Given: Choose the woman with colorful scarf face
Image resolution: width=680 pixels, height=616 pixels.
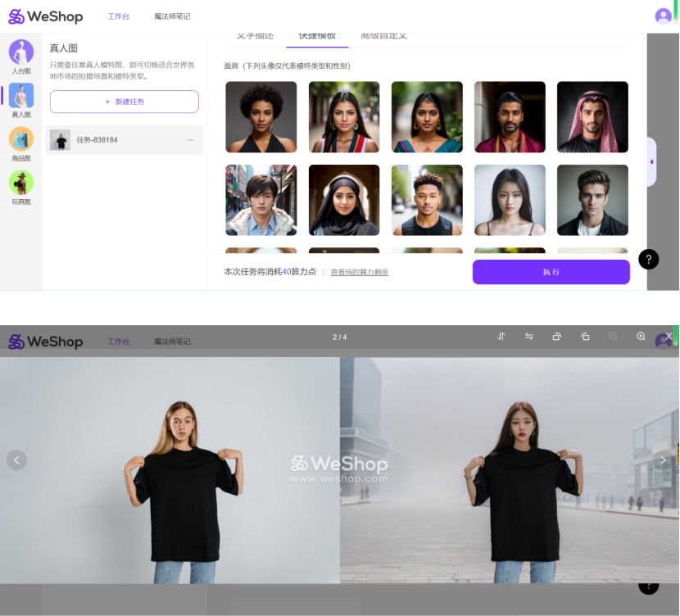Looking at the screenshot, I should (x=344, y=117).
